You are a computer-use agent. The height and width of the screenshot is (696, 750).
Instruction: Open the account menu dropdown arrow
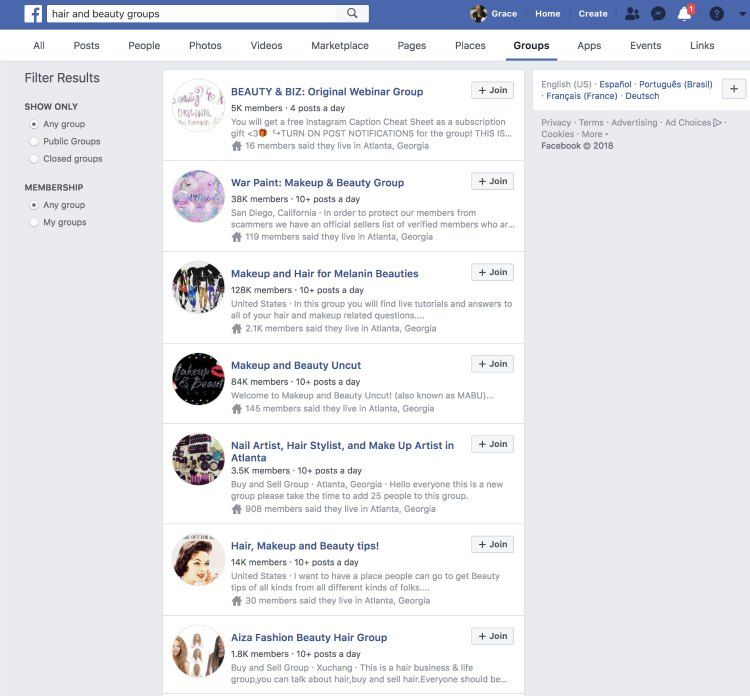click(x=742, y=14)
